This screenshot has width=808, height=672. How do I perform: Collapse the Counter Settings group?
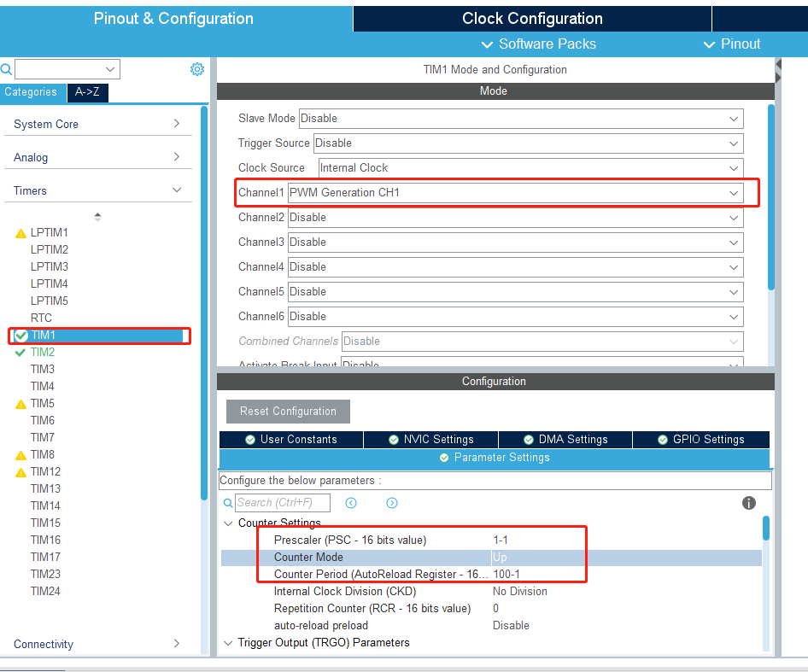point(228,523)
